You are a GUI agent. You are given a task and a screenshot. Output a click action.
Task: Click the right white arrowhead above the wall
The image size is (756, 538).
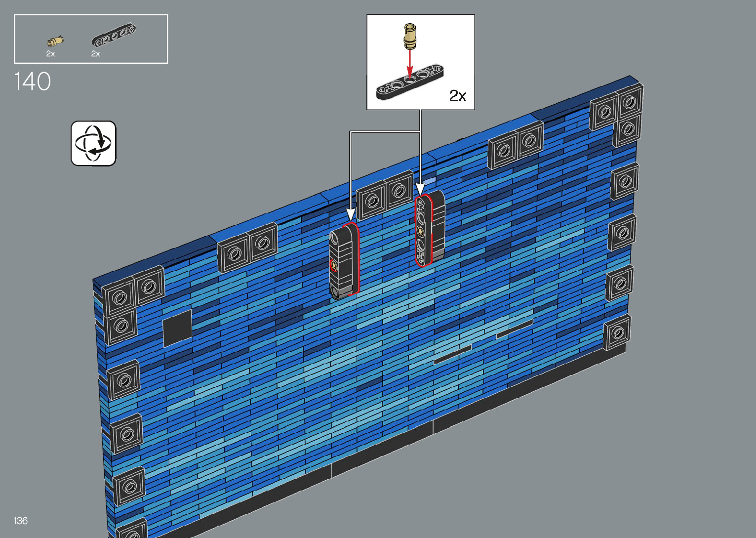[420, 189]
